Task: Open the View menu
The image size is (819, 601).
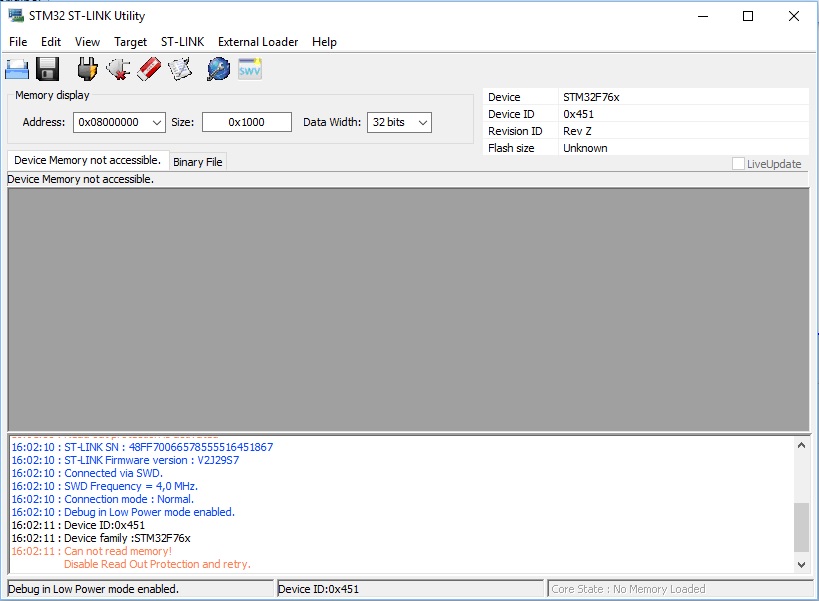Action: (x=87, y=42)
